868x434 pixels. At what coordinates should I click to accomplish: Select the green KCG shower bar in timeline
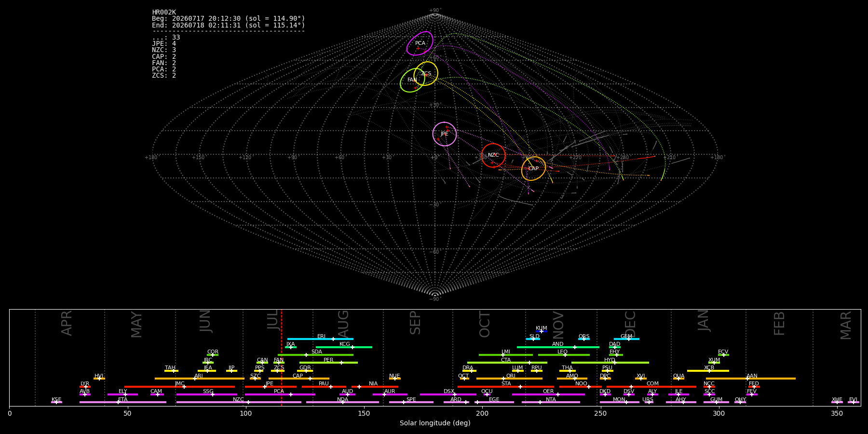(344, 347)
